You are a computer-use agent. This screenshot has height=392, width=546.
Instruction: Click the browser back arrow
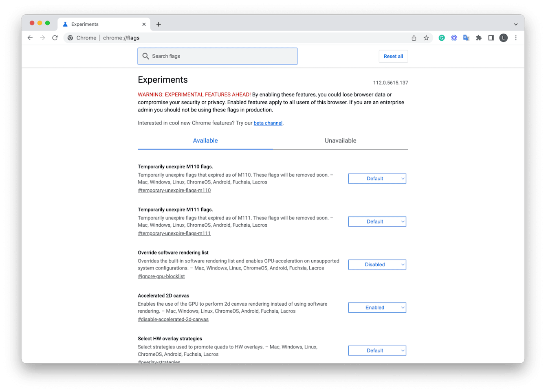[30, 38]
